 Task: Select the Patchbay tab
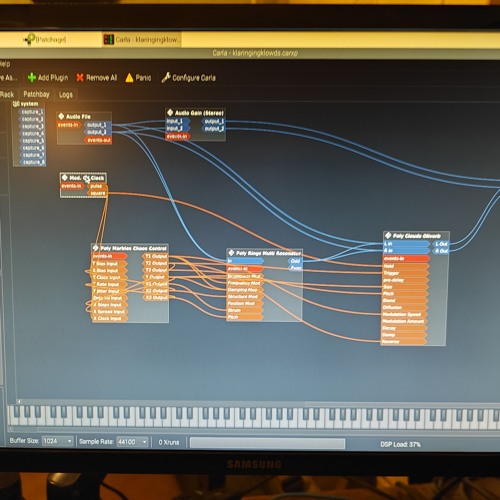coord(36,94)
